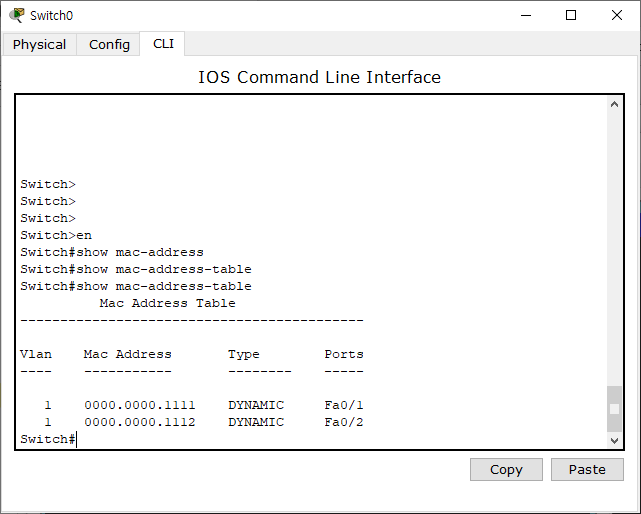
Task: Click the Mac Address column header
Action: click(x=128, y=354)
